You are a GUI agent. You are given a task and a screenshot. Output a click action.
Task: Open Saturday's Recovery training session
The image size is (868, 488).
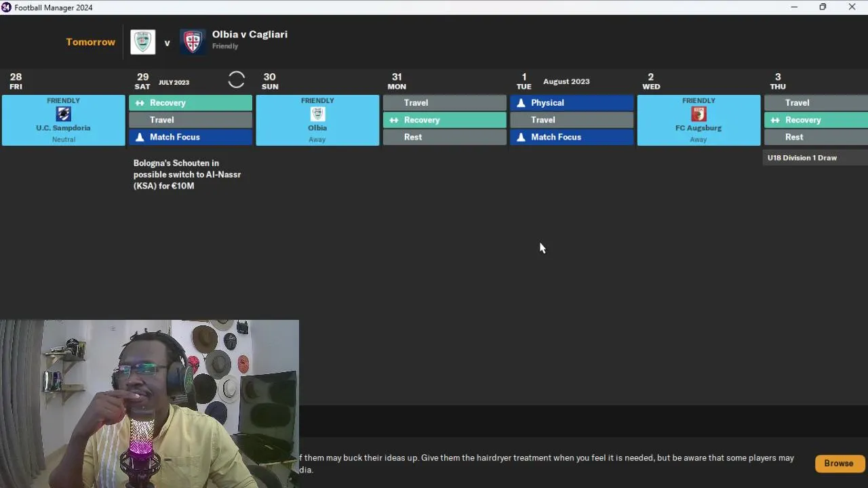(191, 103)
